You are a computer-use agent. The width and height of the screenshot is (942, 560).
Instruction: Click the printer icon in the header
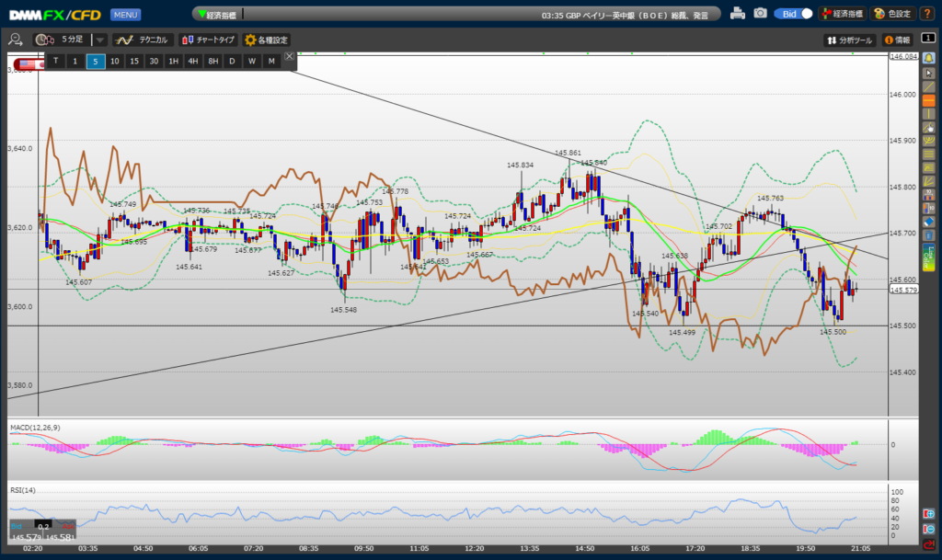click(738, 14)
